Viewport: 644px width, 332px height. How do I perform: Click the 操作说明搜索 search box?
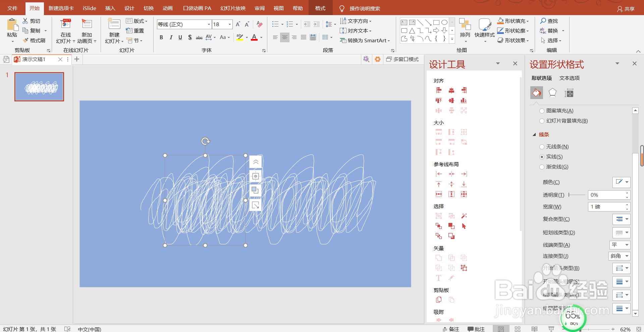tap(365, 8)
